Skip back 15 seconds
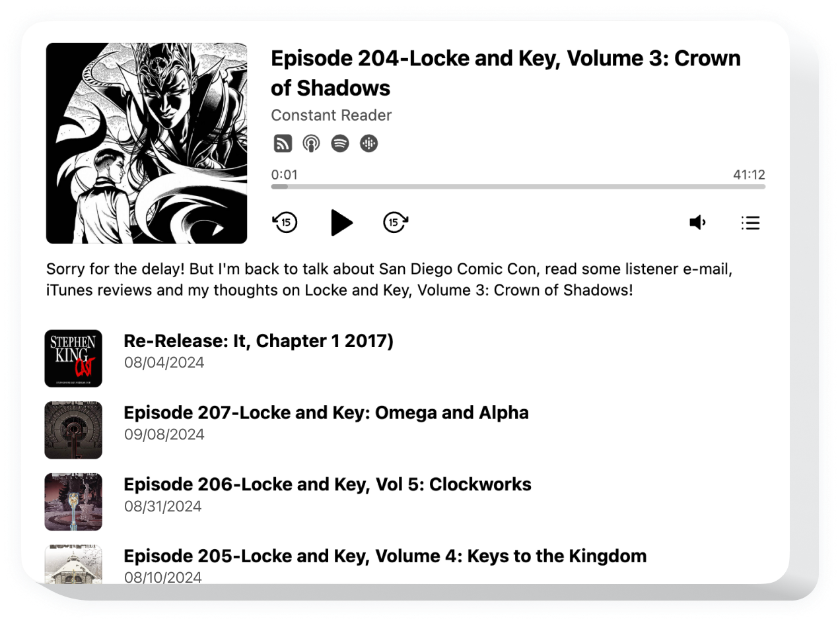 [285, 222]
